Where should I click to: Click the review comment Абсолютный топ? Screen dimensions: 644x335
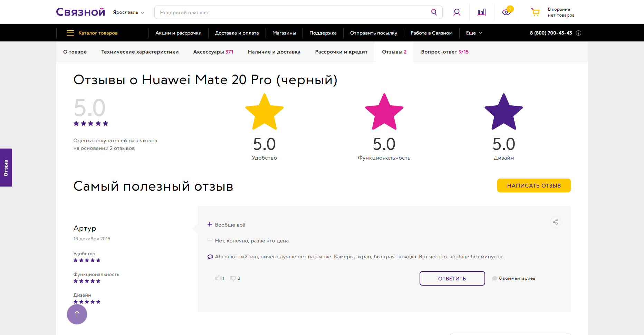tap(359, 257)
